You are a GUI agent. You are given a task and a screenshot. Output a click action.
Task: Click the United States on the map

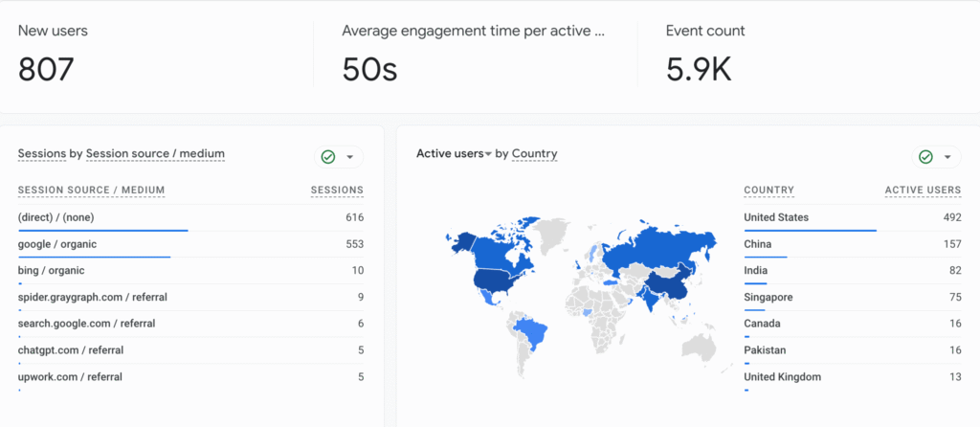[x=498, y=280]
